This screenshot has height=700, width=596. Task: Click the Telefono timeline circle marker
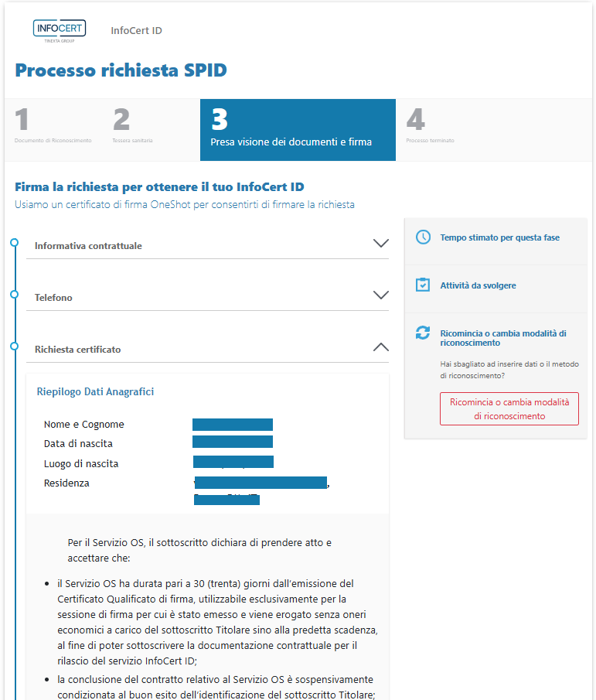coord(14,295)
